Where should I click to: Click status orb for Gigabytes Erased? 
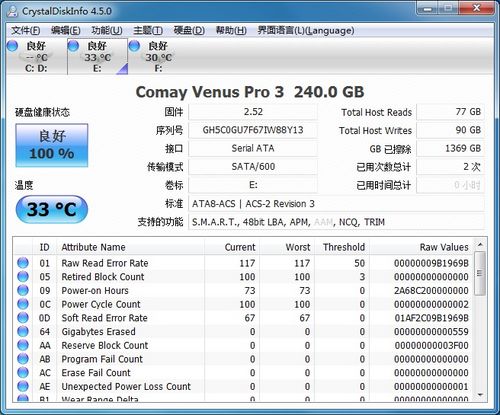coord(23,331)
